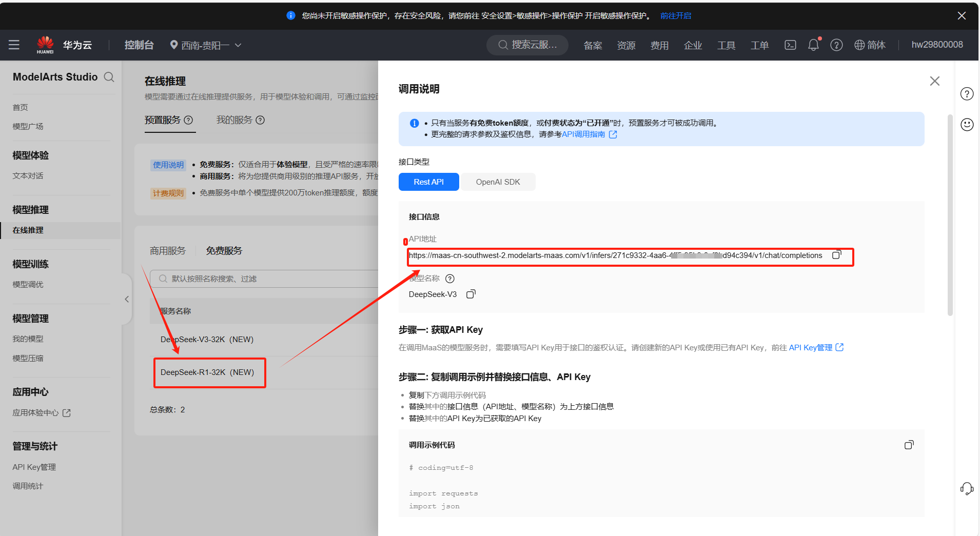The image size is (980, 536).
Task: Open 模型调优 in sidebar
Action: (28, 284)
